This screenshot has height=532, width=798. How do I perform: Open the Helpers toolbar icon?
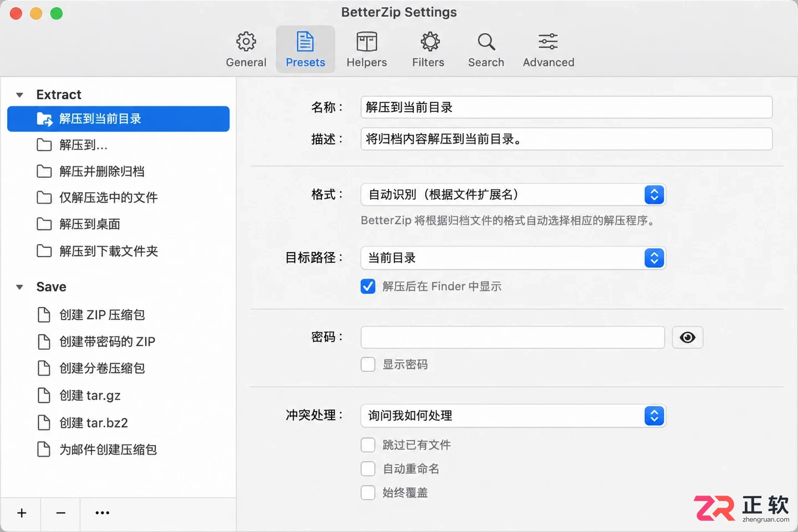point(366,42)
